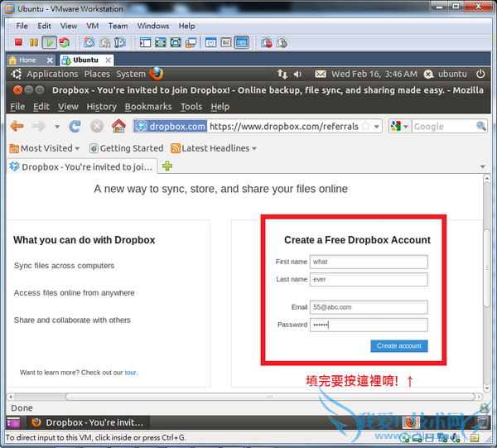Click the quick switch view icon

point(161,42)
